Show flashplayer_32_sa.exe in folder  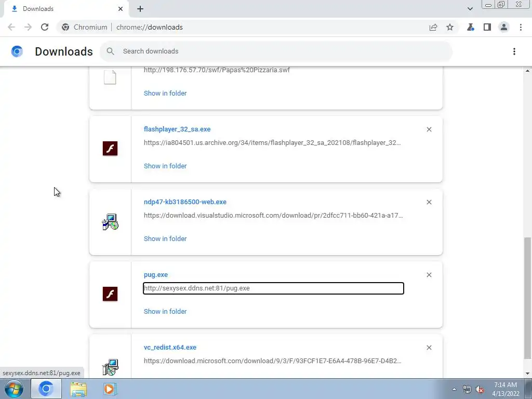coord(165,166)
